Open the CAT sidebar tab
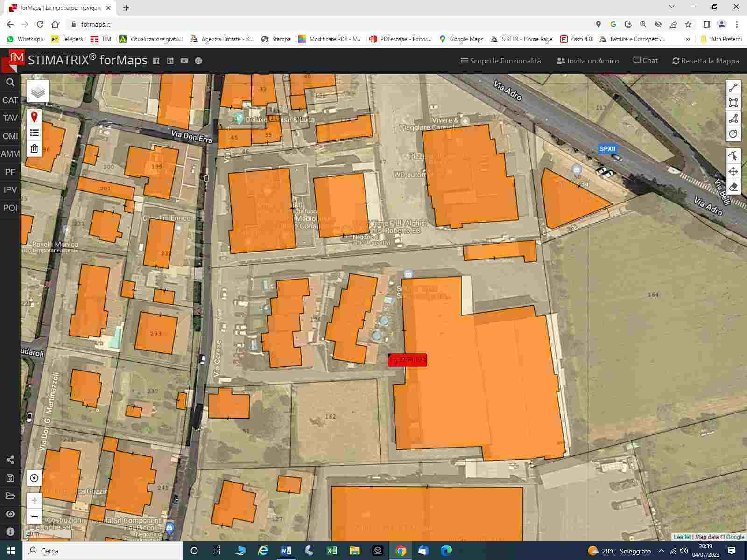 10,100
